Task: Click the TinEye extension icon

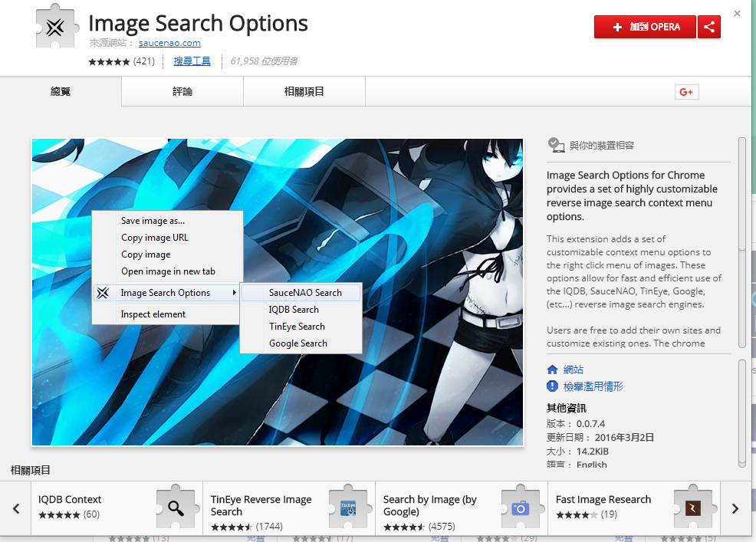Action: 348,508
